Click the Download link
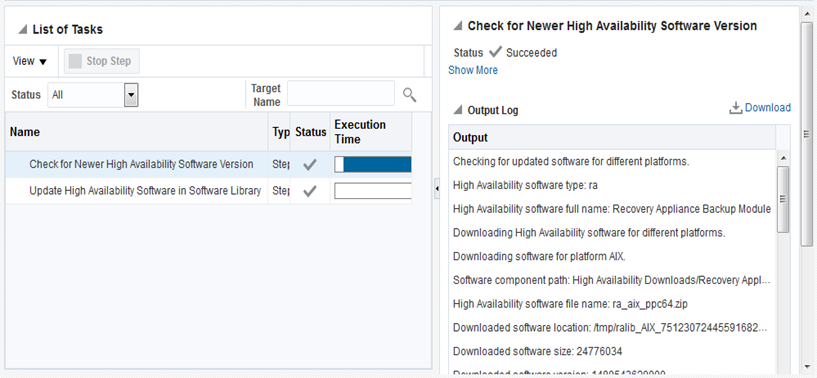817x378 pixels. [768, 107]
